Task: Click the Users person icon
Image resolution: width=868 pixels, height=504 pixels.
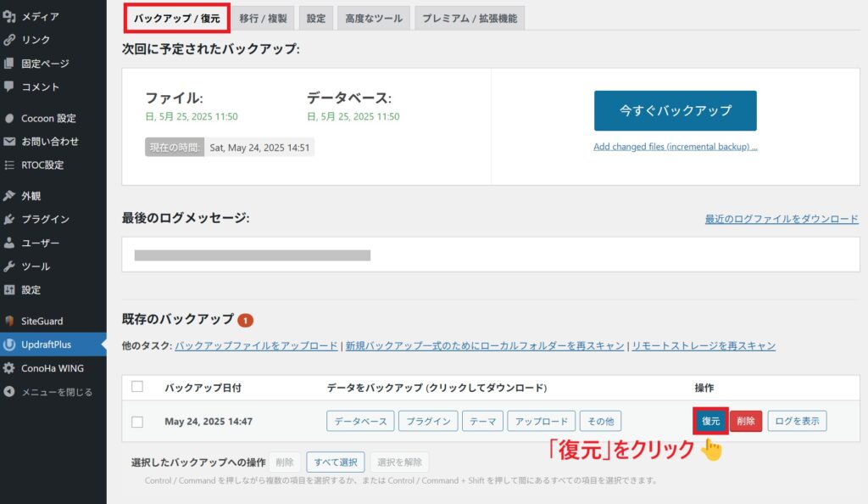Action: 9,244
